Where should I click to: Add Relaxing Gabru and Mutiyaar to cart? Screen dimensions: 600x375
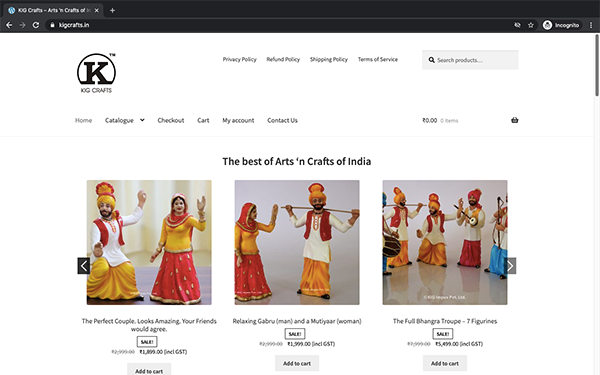(297, 363)
